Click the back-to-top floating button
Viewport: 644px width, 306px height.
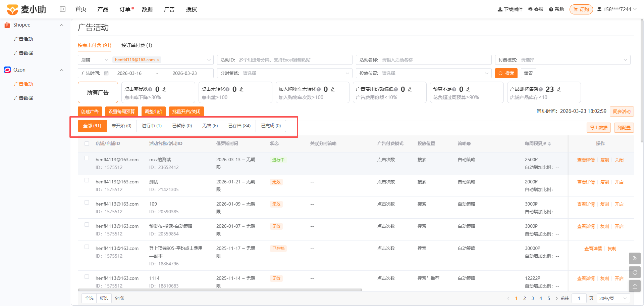[x=635, y=286]
